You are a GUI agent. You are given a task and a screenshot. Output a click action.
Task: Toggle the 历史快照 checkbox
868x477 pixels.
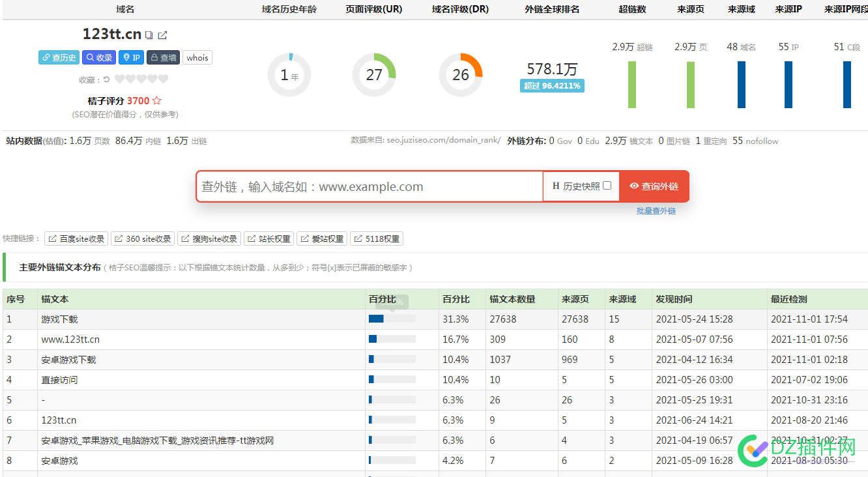click(x=607, y=186)
